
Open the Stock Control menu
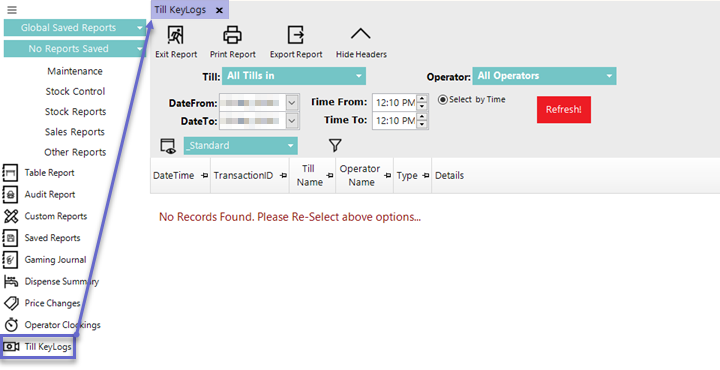(x=75, y=91)
